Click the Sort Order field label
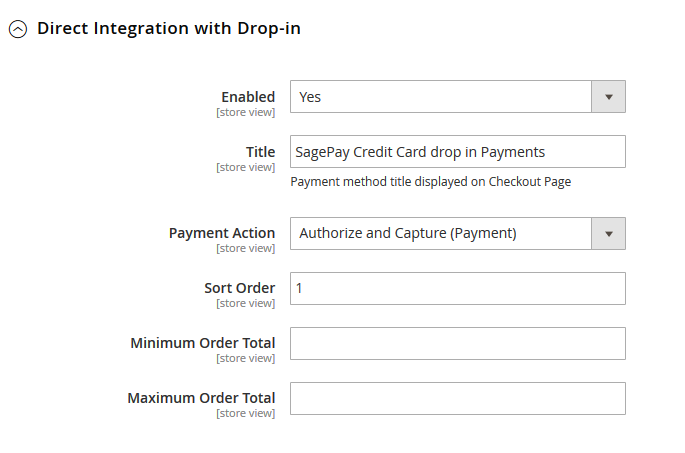This screenshot has height=453, width=685. click(239, 288)
